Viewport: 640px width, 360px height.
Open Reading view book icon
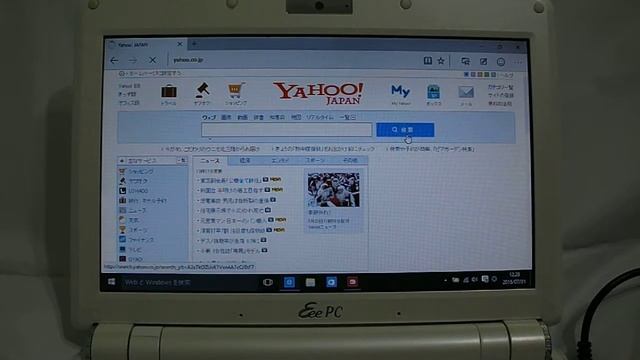[427, 61]
